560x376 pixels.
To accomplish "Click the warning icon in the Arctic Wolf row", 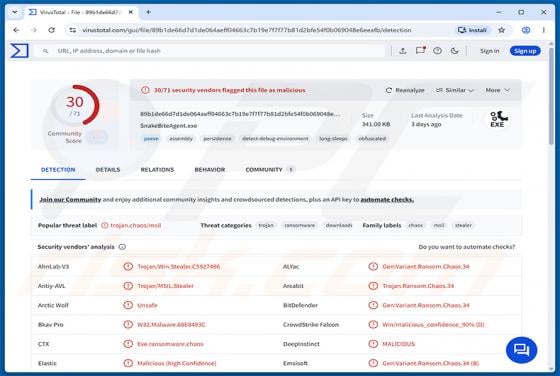I will click(128, 305).
